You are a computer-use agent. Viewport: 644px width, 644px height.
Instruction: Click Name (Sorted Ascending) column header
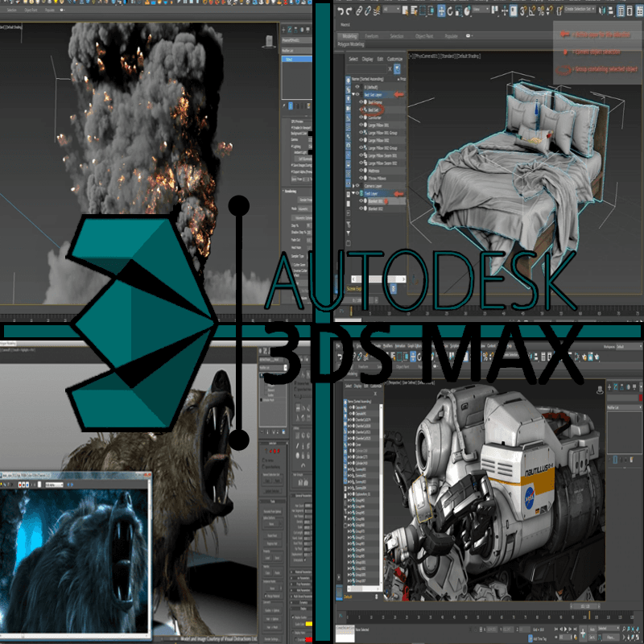tap(368, 79)
